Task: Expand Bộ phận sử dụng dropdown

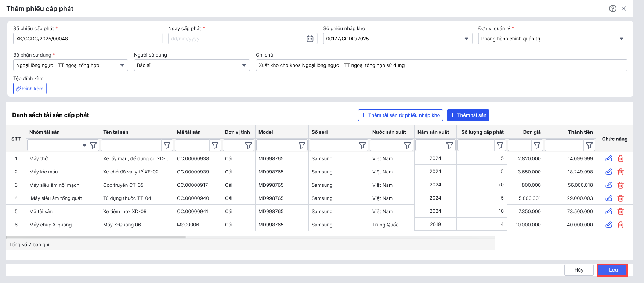Action: click(122, 65)
